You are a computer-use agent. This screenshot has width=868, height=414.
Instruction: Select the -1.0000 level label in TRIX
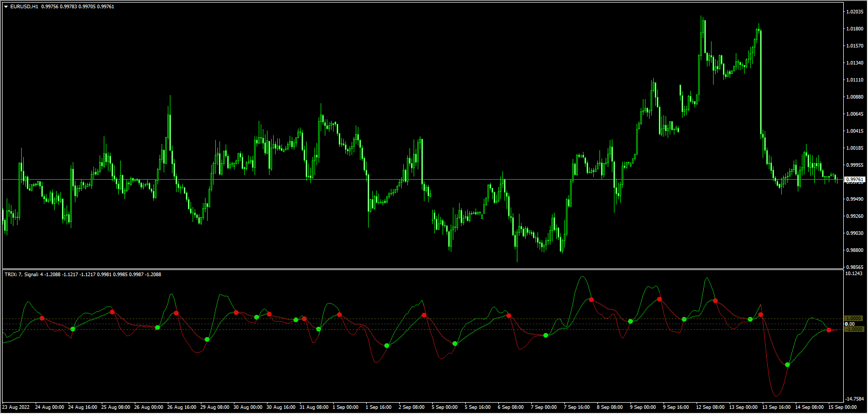tap(854, 329)
